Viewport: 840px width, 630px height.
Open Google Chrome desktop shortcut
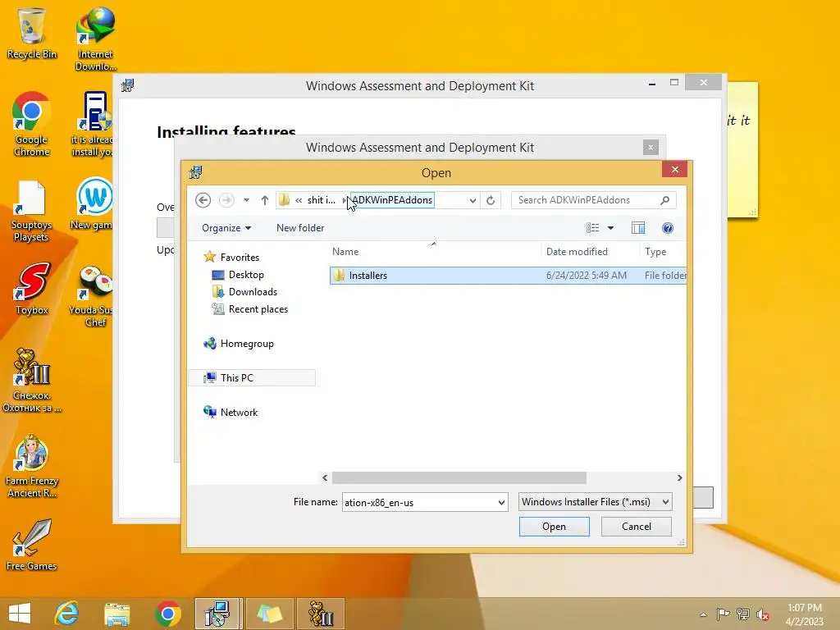pos(32,125)
